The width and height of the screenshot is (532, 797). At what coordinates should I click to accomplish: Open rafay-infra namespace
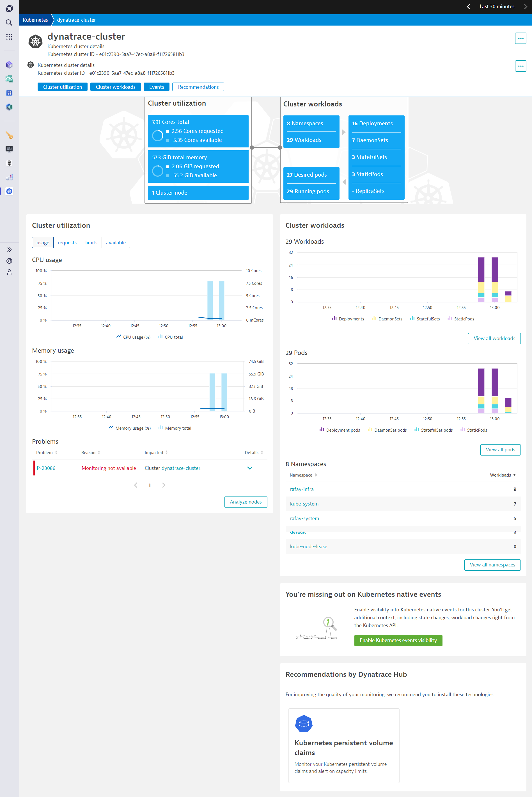click(x=302, y=489)
